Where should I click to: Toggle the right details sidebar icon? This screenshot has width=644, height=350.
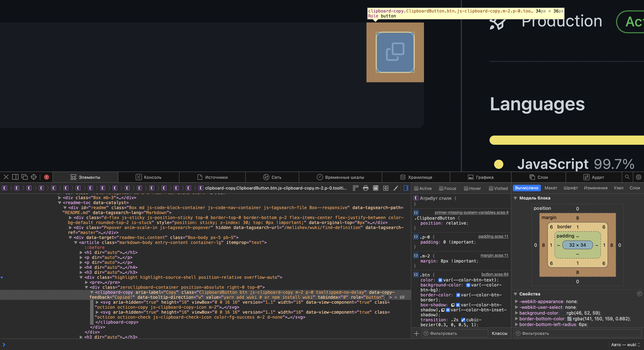tap(406, 188)
